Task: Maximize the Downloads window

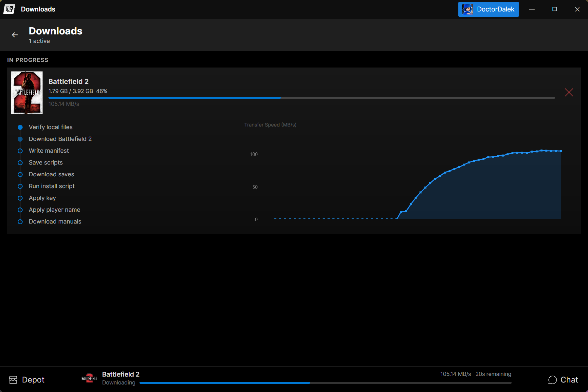Action: [x=555, y=9]
